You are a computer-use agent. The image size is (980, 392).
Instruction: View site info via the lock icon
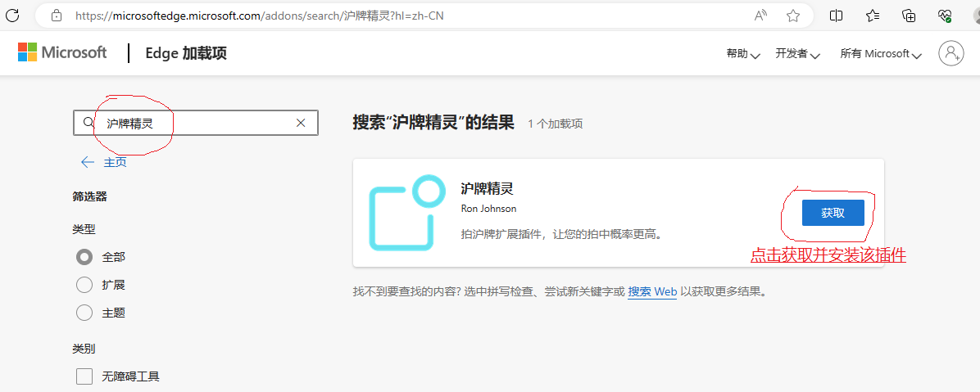point(57,16)
